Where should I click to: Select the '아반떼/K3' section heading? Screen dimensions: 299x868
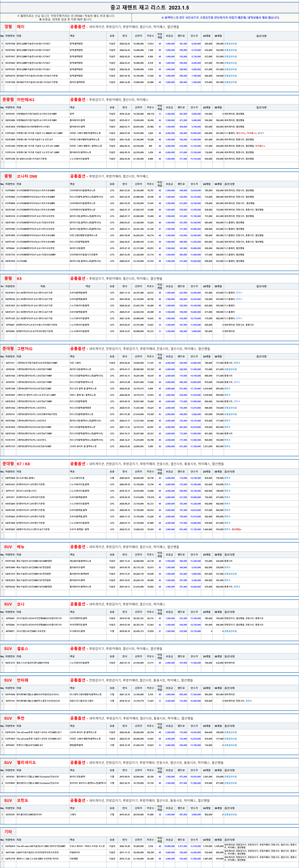click(25, 100)
